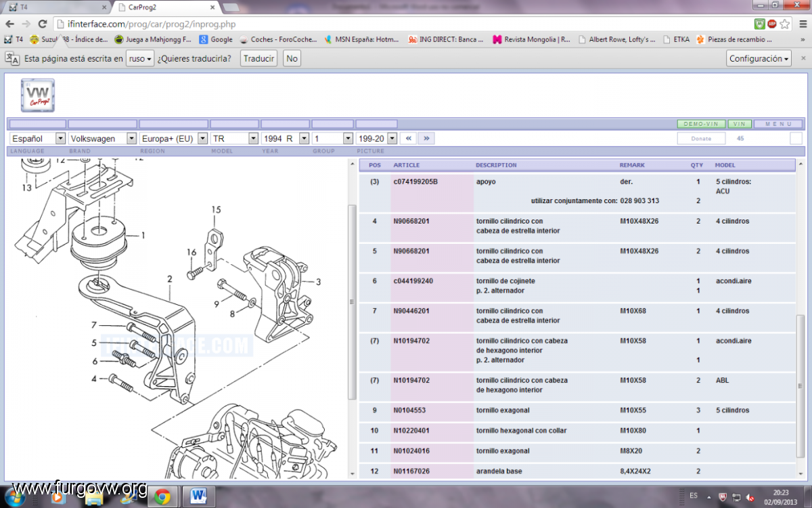
Task: Click the VW CarProg2 logo icon
Action: coord(38,95)
